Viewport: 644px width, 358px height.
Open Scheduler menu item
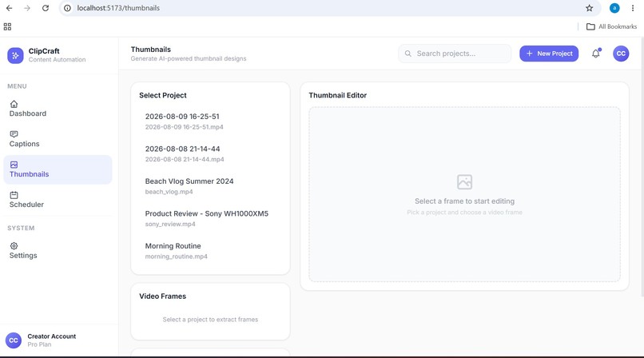pyautogui.click(x=58, y=200)
